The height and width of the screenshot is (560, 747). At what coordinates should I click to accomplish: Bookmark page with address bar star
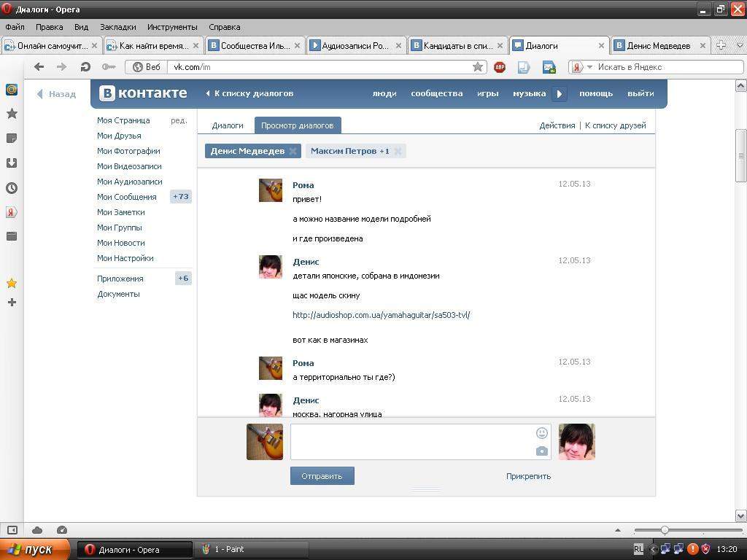[x=477, y=67]
